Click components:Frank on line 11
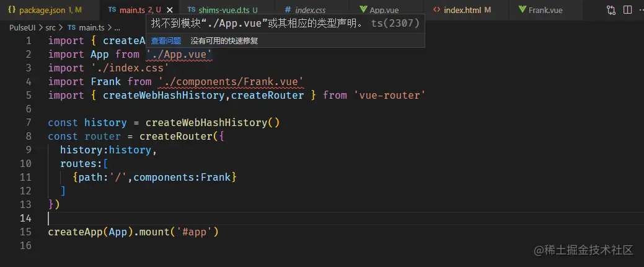 point(182,177)
